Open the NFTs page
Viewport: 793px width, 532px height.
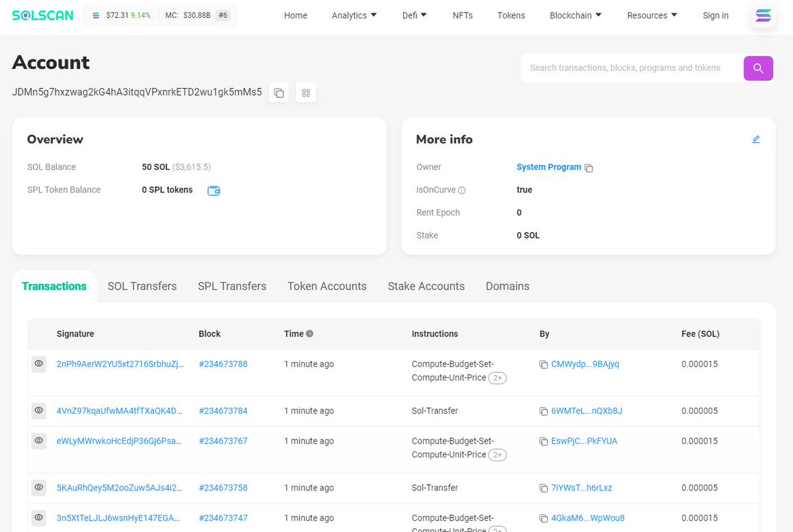(x=463, y=15)
